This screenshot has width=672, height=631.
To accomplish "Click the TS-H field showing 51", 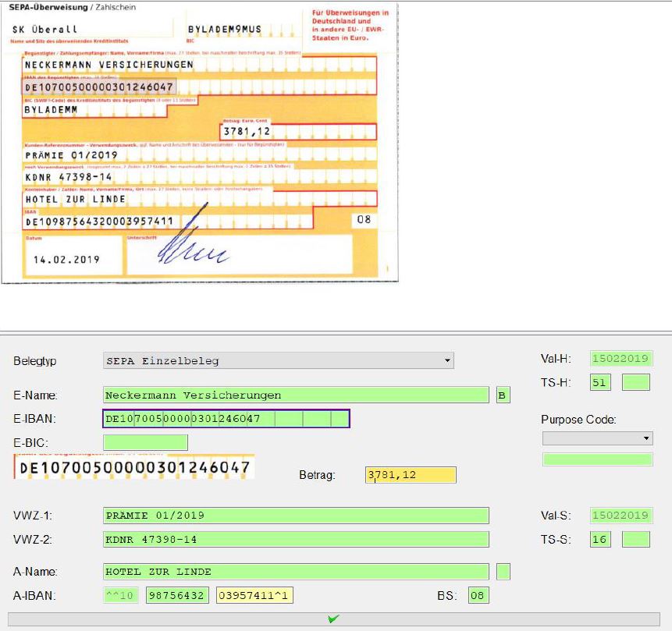I will (600, 382).
